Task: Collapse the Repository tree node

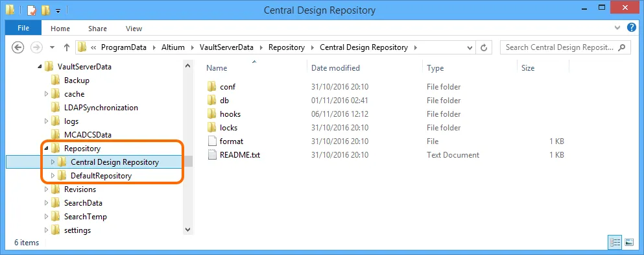Action: point(46,148)
